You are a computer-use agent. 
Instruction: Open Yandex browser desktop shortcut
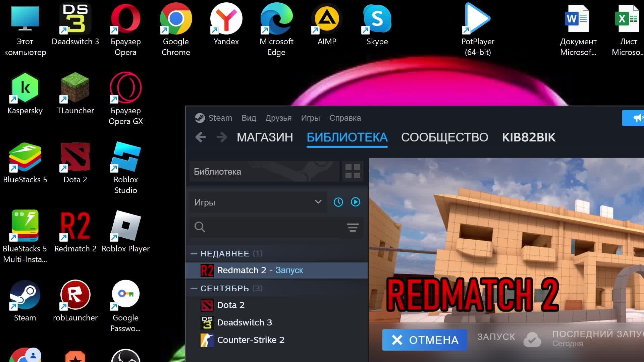(x=226, y=24)
